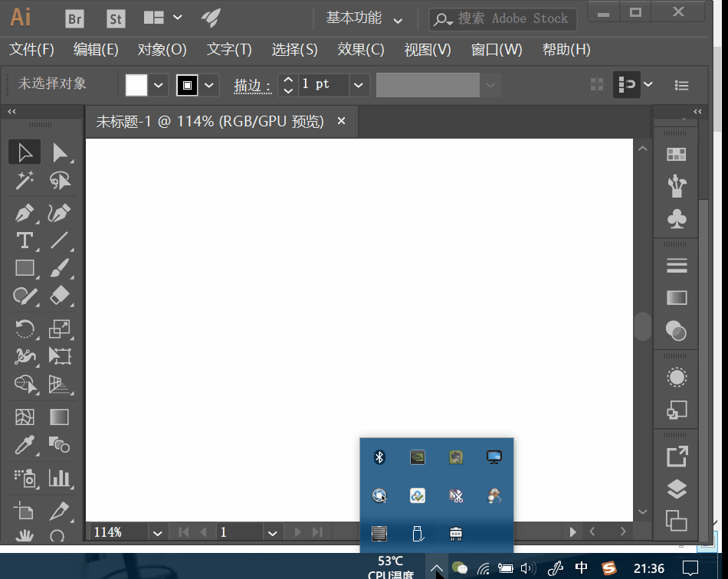Select the Type tool
Screen dimensions: 728x579
pyautogui.click(x=25, y=240)
